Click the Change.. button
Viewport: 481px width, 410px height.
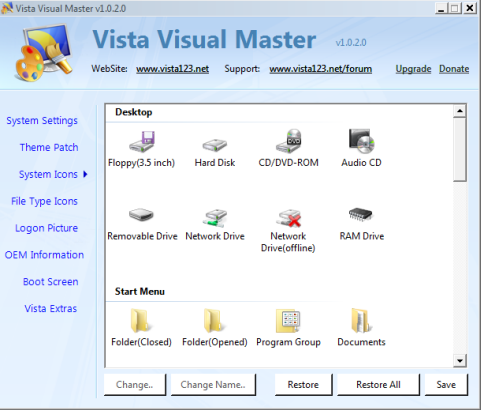coord(135,385)
